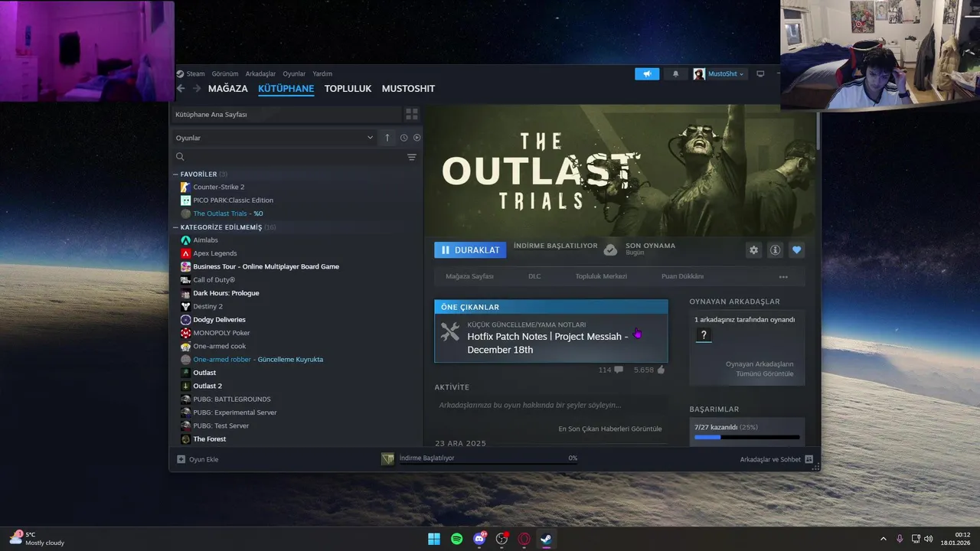Click the taskbar volume icon
980x551 pixels.
point(929,539)
